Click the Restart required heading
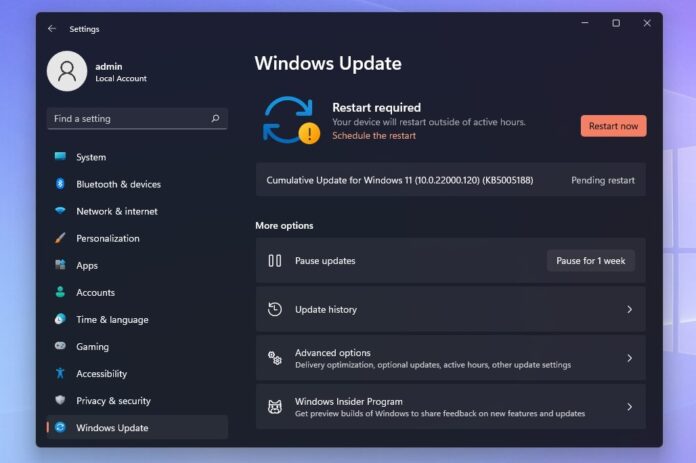Image resolution: width=696 pixels, height=463 pixels. coord(376,107)
